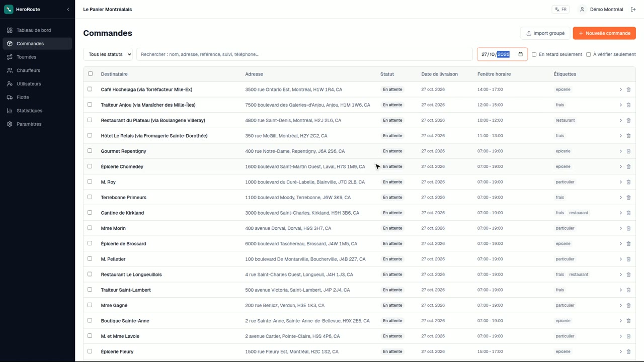Screen dimensions: 644x362
Task: Click the HeroRoute logo icon
Action: 9,9
